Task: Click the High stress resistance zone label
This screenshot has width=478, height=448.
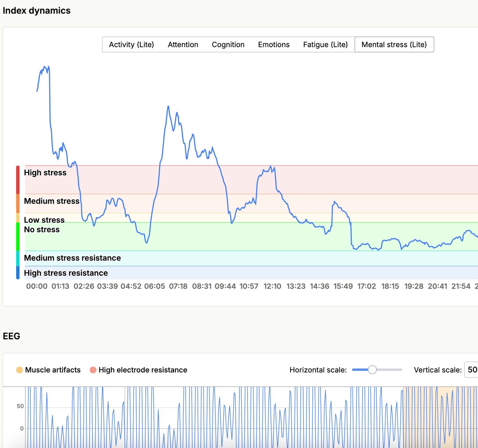Action: pyautogui.click(x=66, y=273)
